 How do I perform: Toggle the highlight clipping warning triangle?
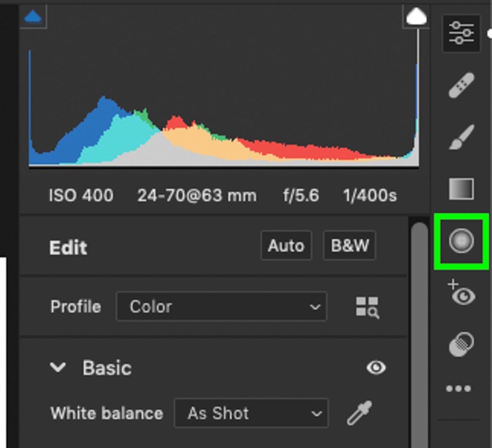[416, 17]
